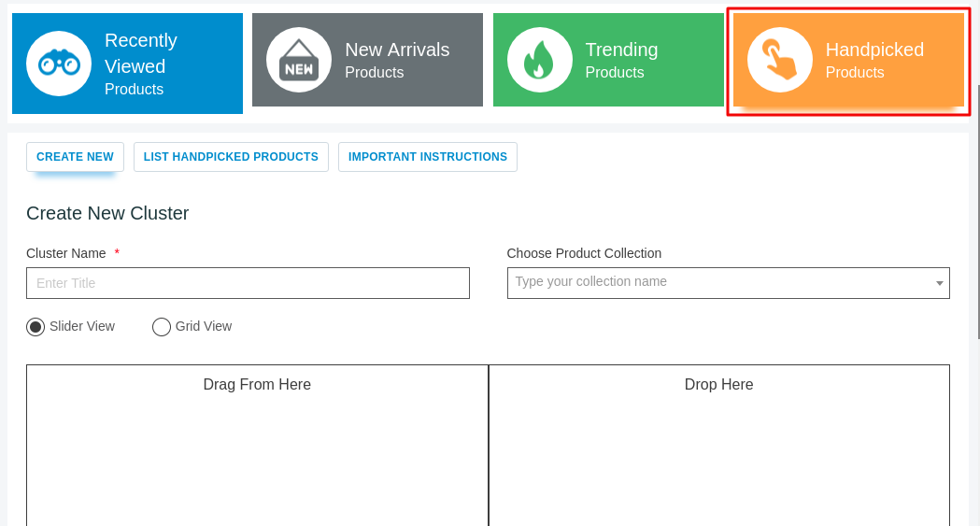Click the Slider View label text

[x=82, y=326]
